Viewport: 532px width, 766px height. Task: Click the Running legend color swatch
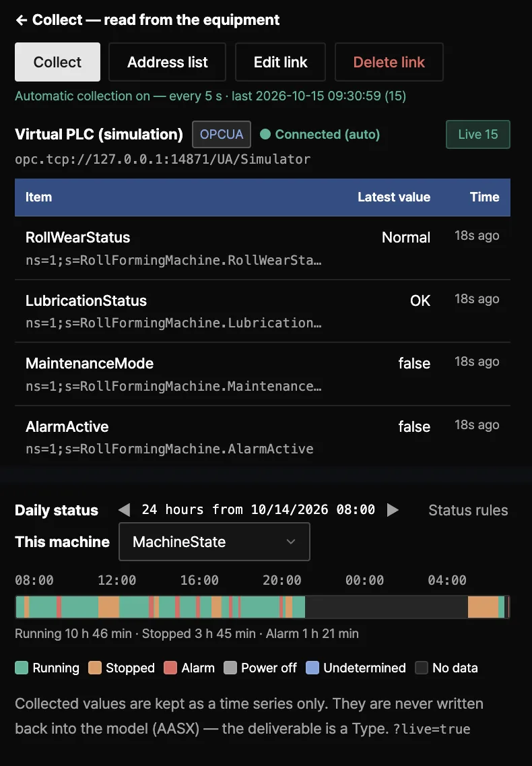pos(22,668)
